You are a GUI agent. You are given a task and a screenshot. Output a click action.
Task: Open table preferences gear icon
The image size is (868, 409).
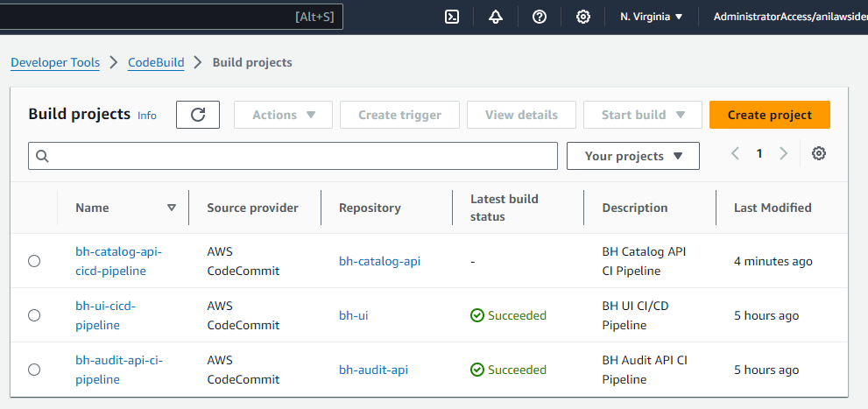(x=819, y=153)
